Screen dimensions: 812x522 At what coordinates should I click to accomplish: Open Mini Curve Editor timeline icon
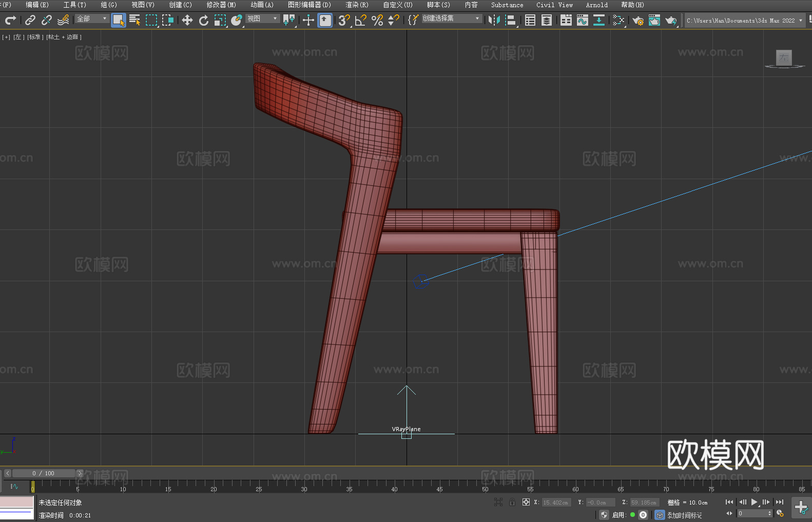14,486
